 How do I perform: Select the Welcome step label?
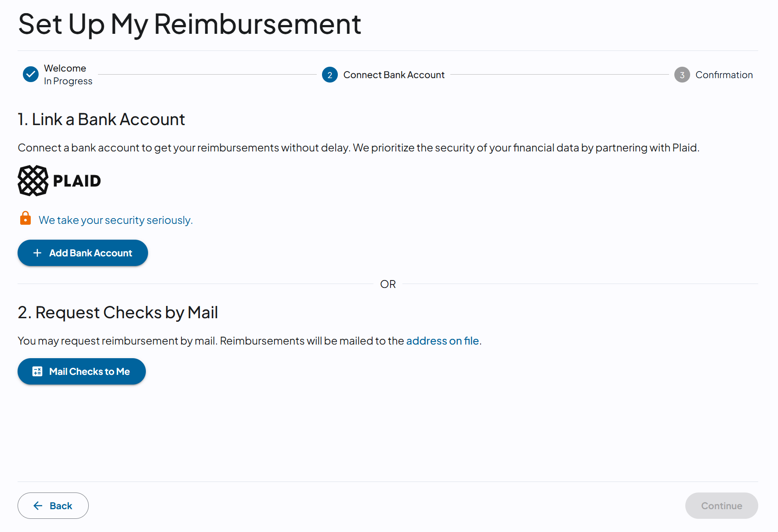pyautogui.click(x=65, y=68)
